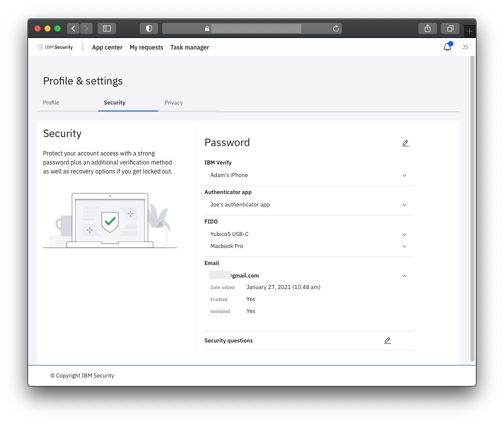
Task: Click the 'Macbook Pro' text
Action: coord(227,246)
